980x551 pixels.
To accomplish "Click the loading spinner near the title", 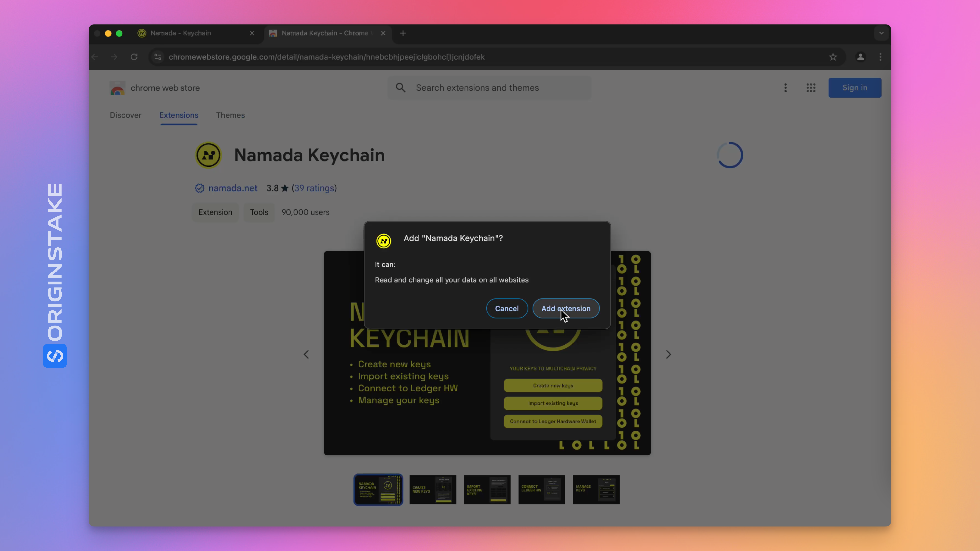I will tap(730, 155).
